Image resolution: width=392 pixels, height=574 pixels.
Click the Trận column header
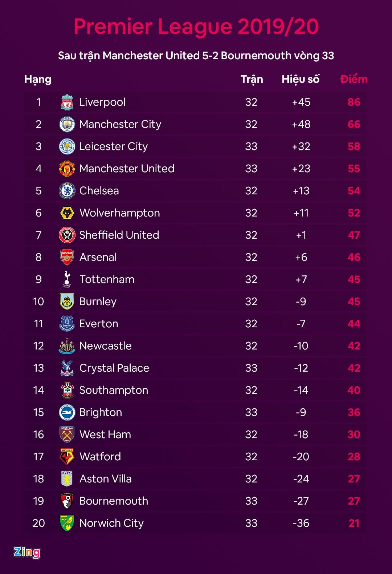click(x=252, y=79)
